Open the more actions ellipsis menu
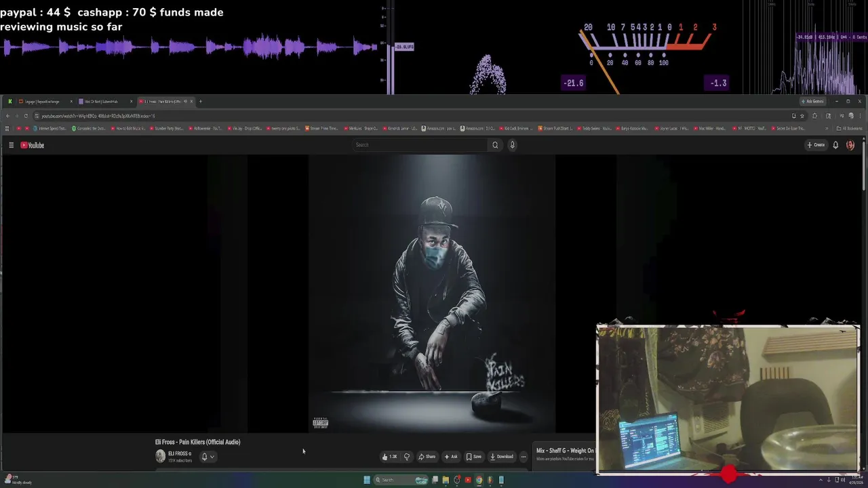 tap(523, 456)
